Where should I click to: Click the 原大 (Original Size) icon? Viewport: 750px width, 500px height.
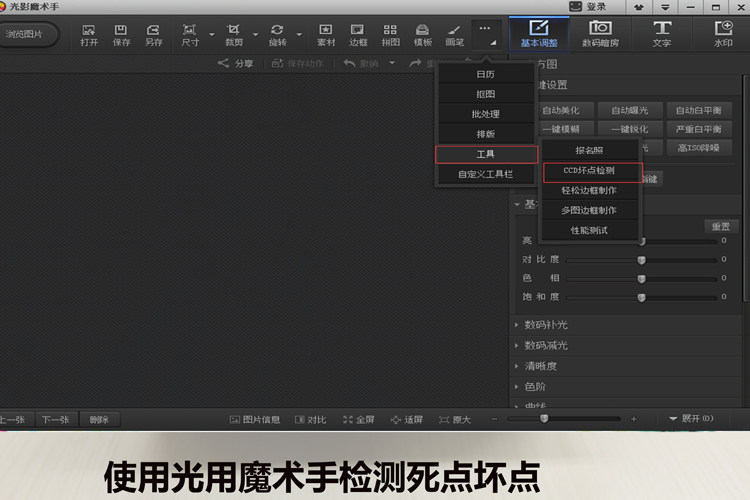(444, 420)
